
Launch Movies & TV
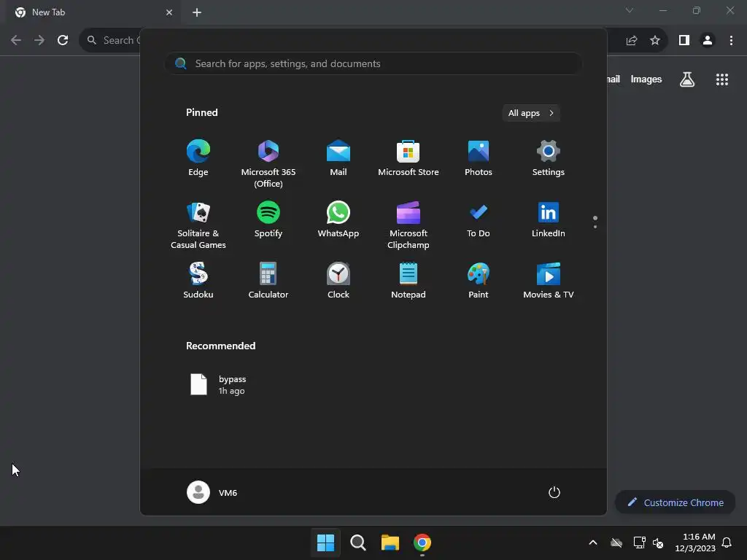(549, 281)
